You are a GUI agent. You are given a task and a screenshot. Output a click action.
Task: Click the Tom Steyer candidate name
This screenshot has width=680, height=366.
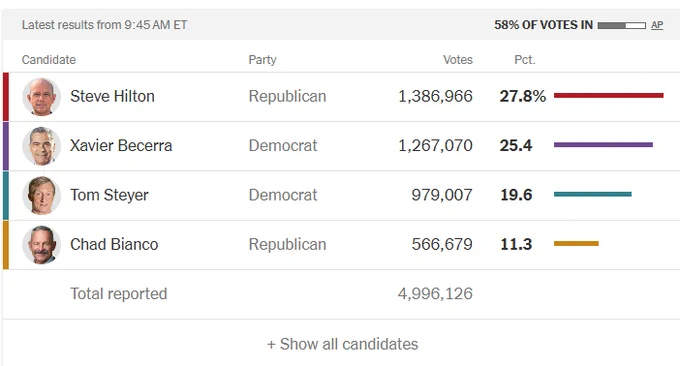pyautogui.click(x=109, y=195)
